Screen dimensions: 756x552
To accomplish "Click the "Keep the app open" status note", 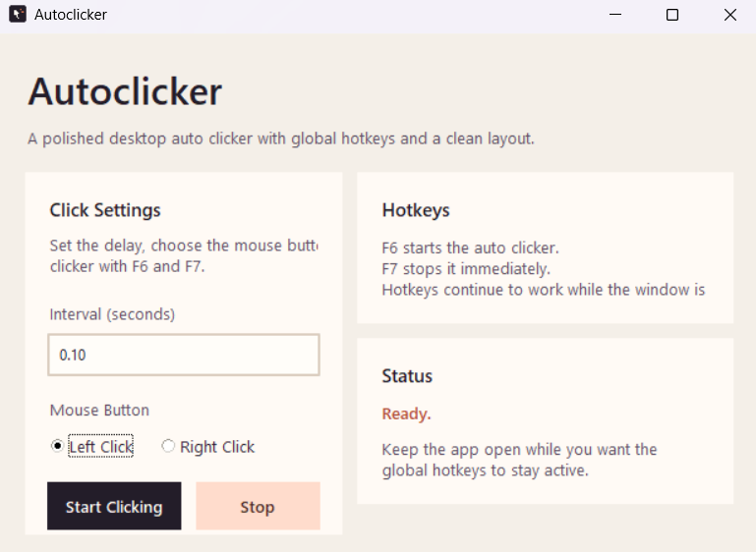I will point(519,460).
